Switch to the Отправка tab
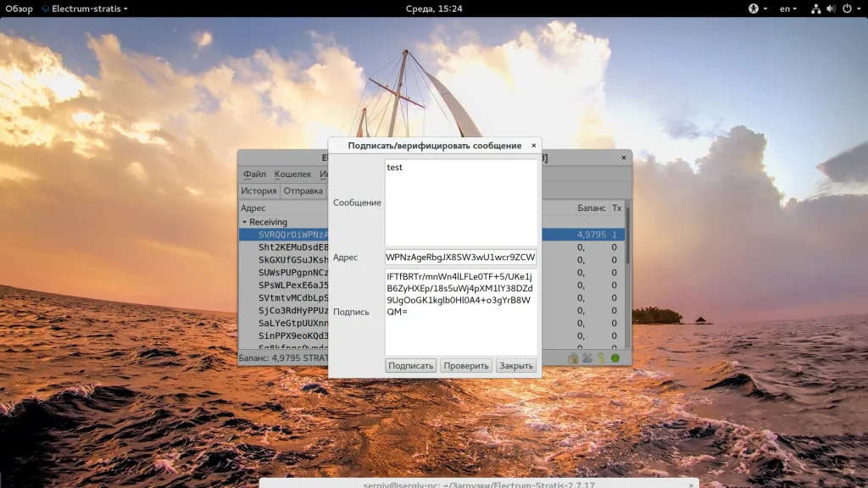This screenshot has height=488, width=868. tap(303, 191)
